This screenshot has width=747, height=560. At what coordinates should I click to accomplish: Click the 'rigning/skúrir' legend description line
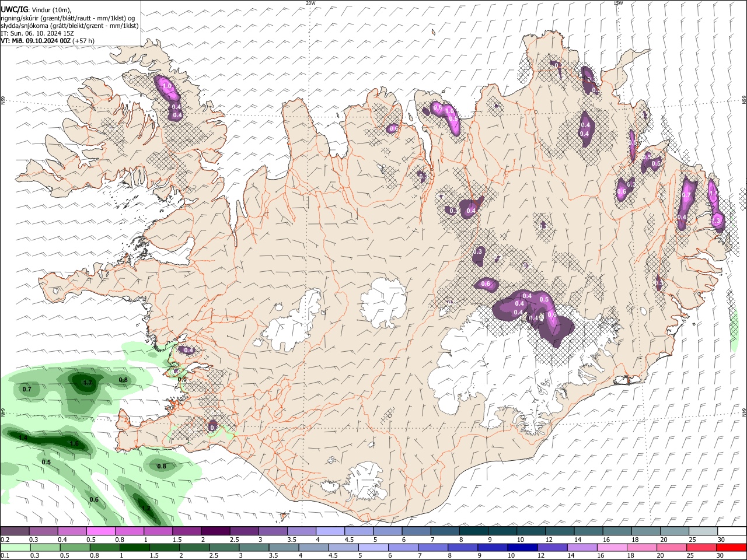point(68,18)
